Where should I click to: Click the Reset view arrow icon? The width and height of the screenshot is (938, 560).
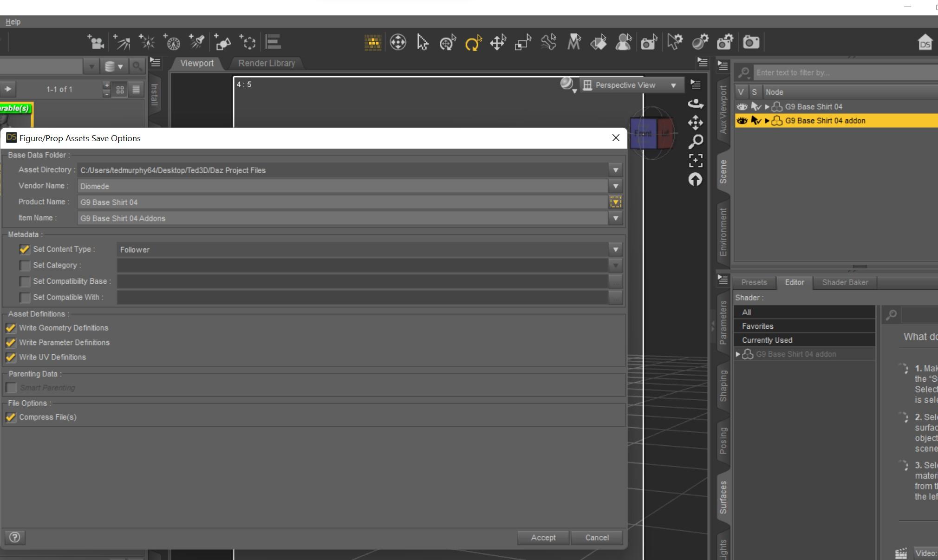point(695,180)
